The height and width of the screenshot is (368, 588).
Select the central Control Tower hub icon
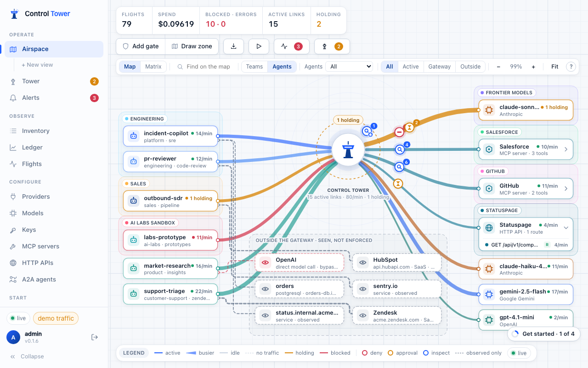348,149
